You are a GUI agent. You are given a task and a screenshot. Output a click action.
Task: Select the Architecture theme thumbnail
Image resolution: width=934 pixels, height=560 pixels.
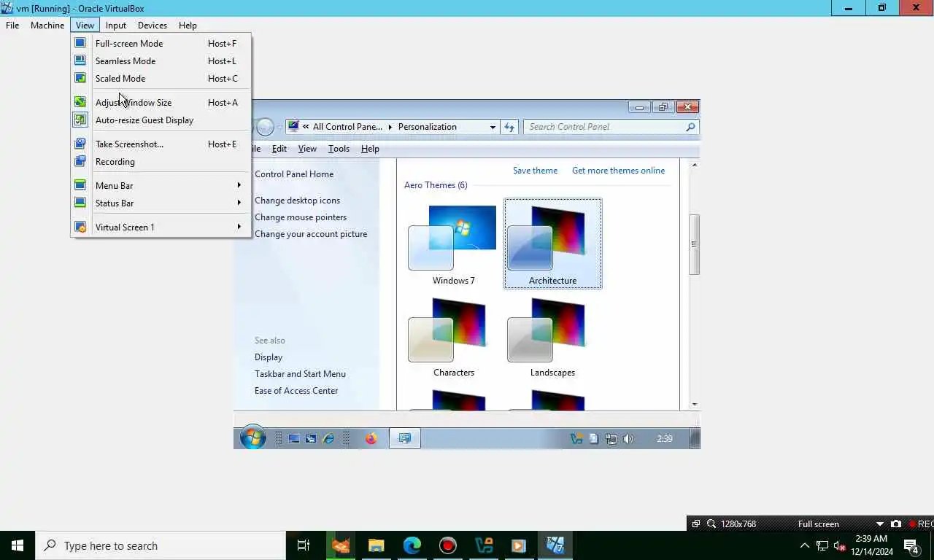click(552, 244)
